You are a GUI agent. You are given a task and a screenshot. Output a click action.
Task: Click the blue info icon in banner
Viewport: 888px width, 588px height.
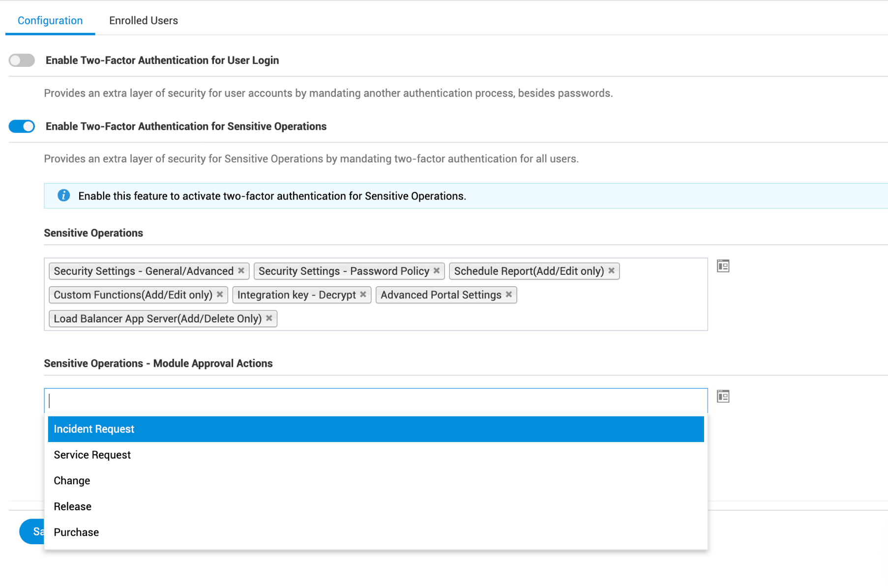tap(64, 196)
